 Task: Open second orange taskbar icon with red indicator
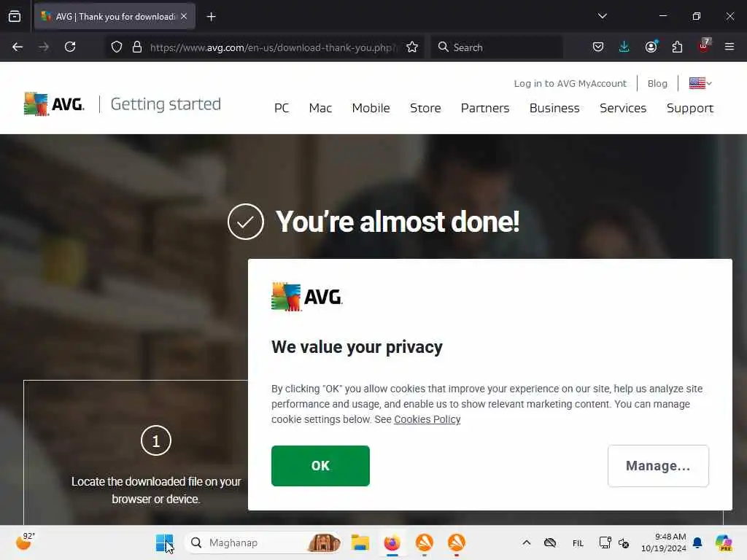pyautogui.click(x=457, y=542)
